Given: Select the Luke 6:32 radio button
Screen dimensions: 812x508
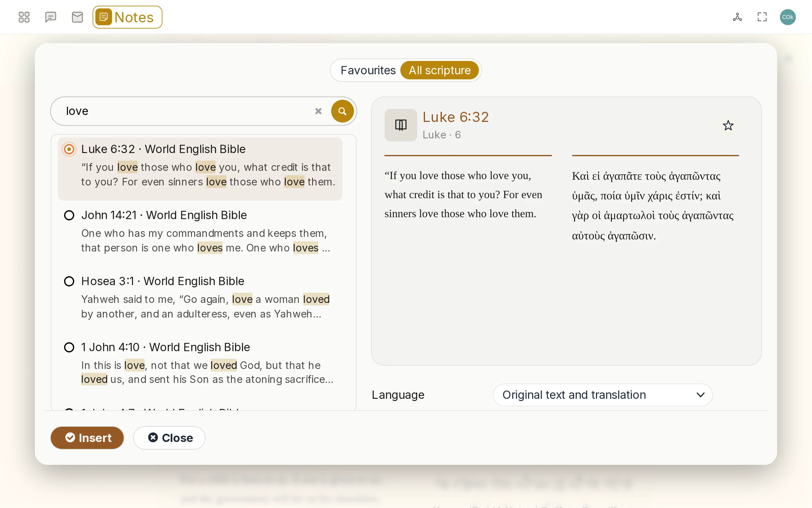Looking at the screenshot, I should tap(69, 149).
